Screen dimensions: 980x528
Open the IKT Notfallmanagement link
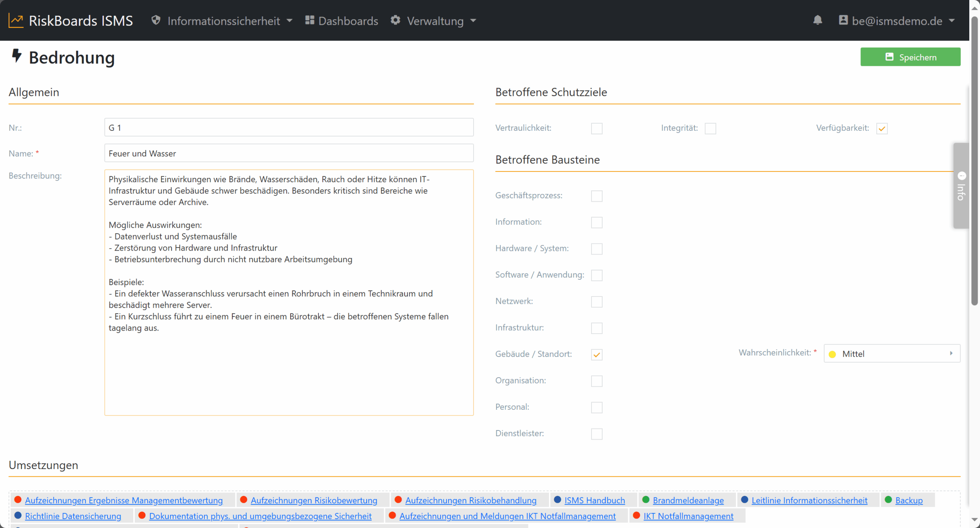tap(688, 516)
